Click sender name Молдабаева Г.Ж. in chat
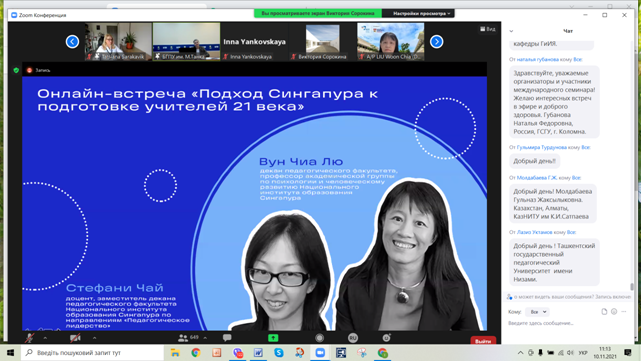Screen dimensions: 642x362 (536, 178)
